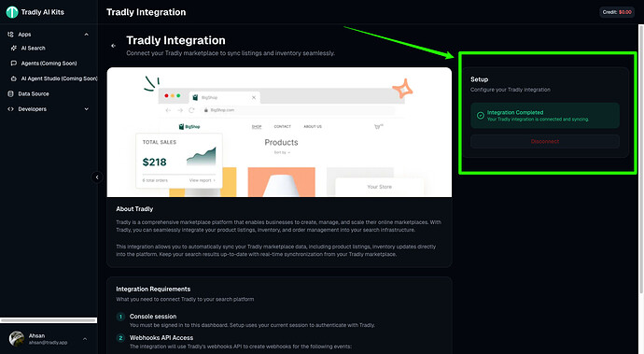Click the Webhooks API Access requirement title
Viewport: 644px width, 354px height.
161,337
